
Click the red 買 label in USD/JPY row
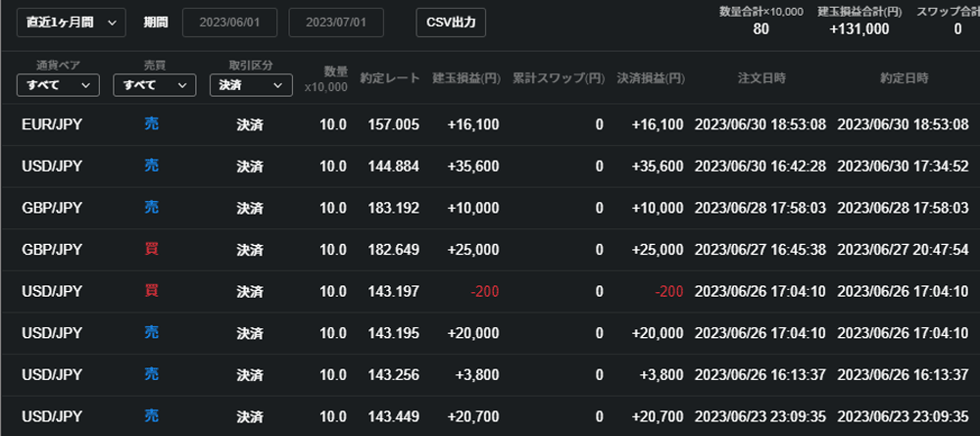click(151, 291)
